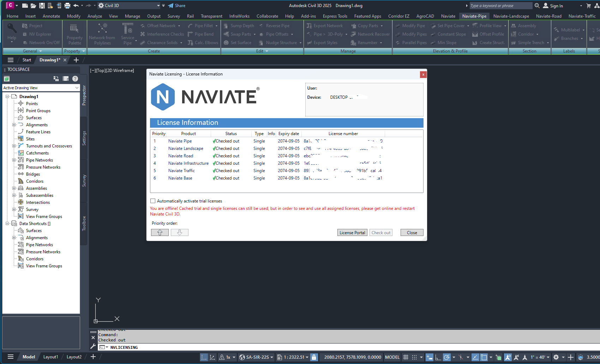
Task: Toggle the drawing grid display
Action: pyautogui.click(x=406, y=357)
